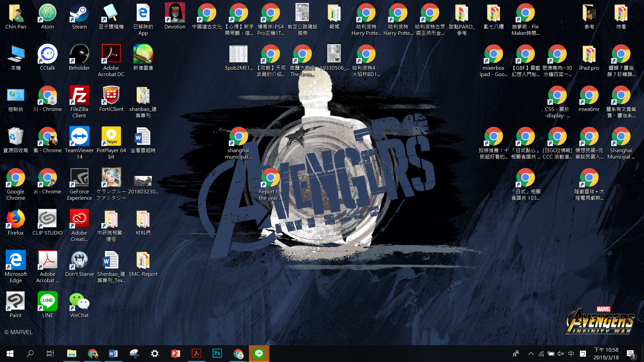Open Settings gear on taskbar
The height and width of the screenshot is (362, 644).
[155, 353]
